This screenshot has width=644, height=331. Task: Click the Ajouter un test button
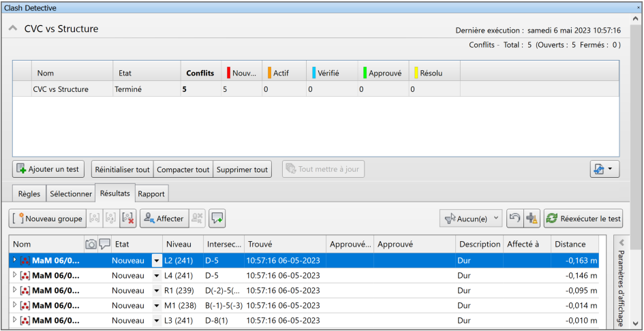pyautogui.click(x=48, y=169)
